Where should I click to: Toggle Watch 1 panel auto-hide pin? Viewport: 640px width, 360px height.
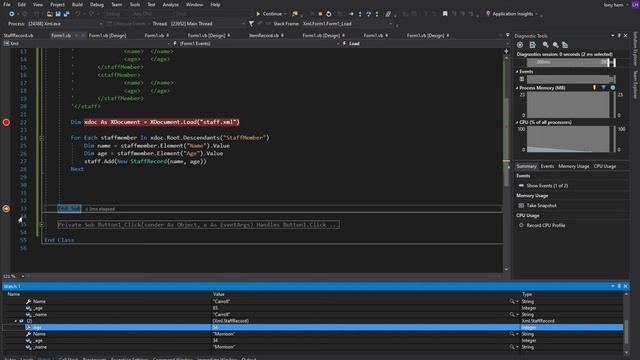click(619, 286)
